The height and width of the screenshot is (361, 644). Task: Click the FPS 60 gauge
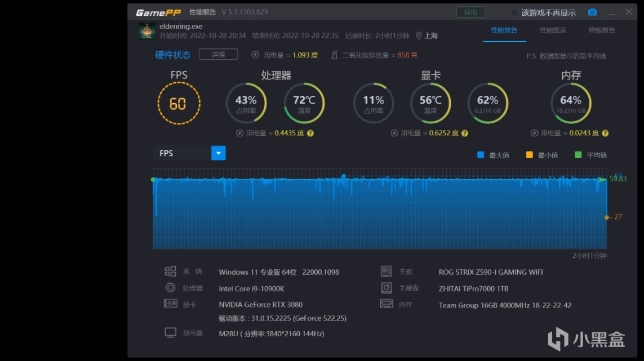coord(179,103)
